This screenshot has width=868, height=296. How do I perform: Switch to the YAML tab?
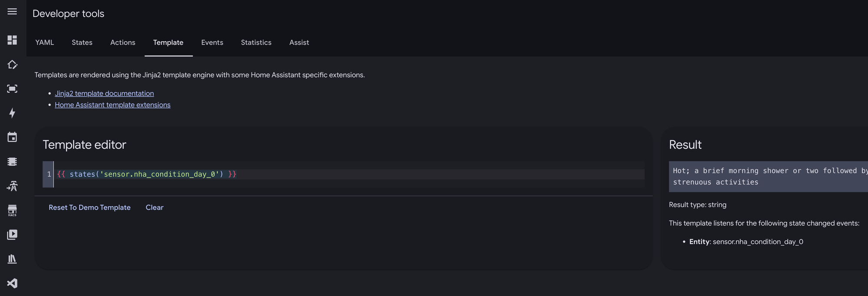45,42
